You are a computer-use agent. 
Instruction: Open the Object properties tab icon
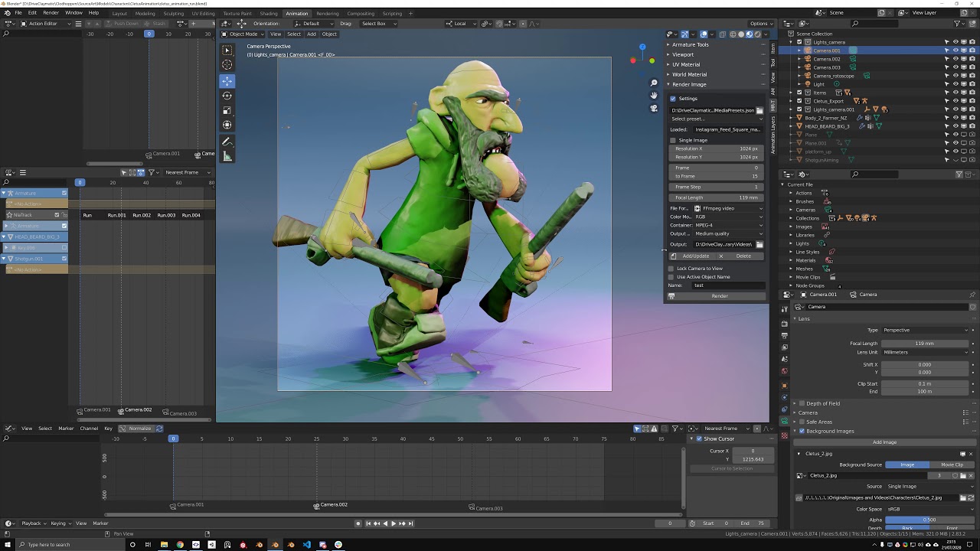point(784,385)
